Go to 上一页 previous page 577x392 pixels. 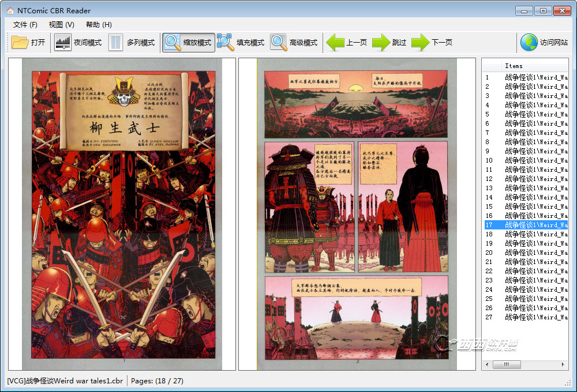(x=357, y=42)
